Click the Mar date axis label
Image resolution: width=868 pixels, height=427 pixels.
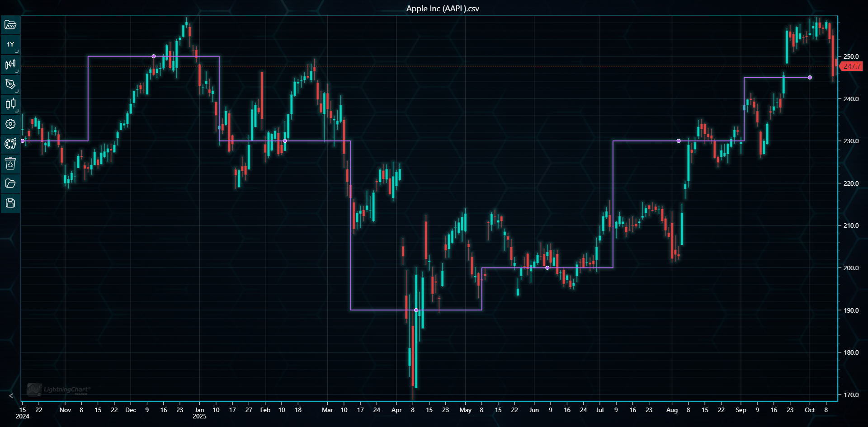[x=327, y=410]
